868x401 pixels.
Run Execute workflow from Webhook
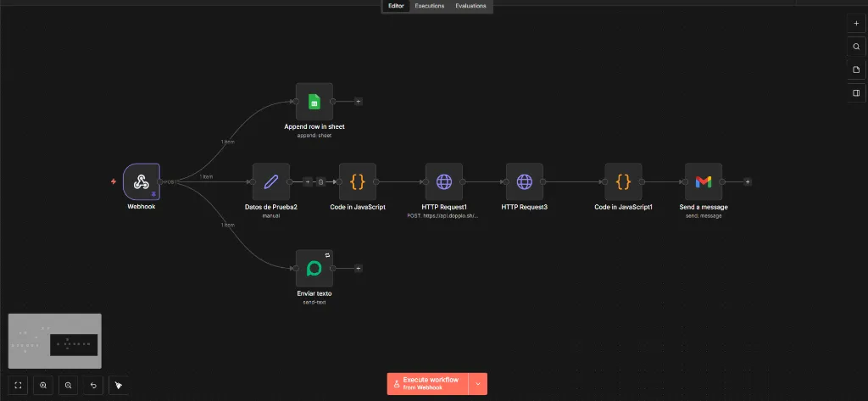[428, 383]
